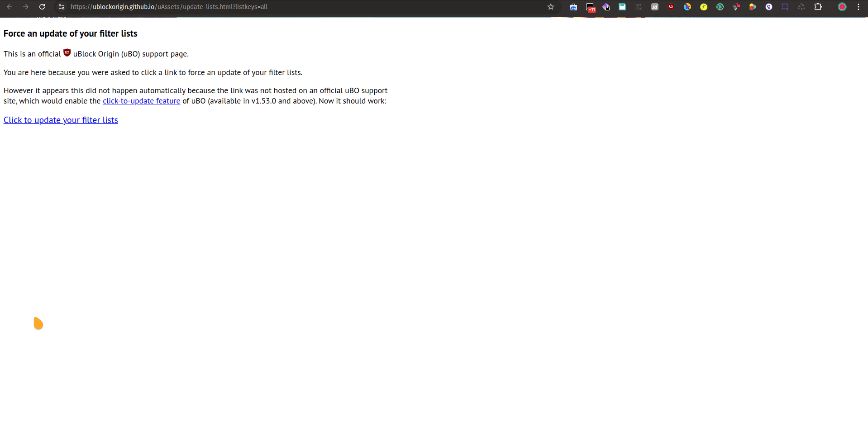
Task: Open the multicolored circles extension
Action: click(753, 7)
